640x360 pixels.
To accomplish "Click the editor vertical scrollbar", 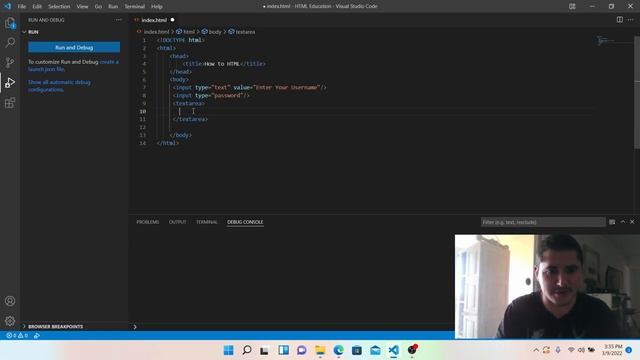I will point(637,93).
